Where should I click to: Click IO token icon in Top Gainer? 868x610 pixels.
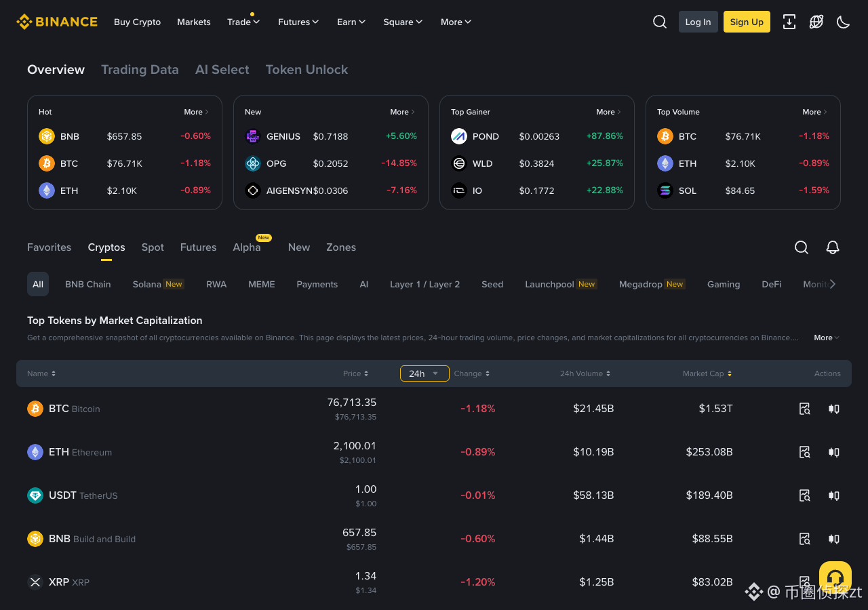coord(459,190)
